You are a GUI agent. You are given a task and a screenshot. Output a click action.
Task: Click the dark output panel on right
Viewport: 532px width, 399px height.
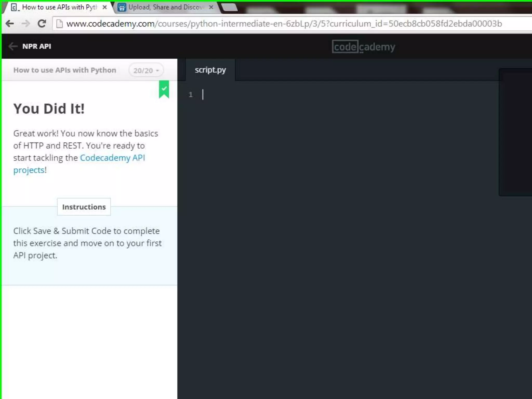(x=515, y=132)
